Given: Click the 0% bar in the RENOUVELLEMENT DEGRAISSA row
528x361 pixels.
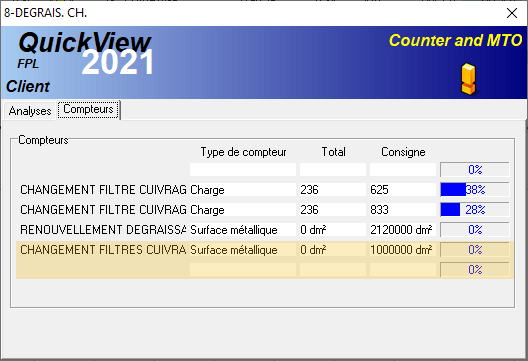Looking at the screenshot, I should tap(475, 230).
